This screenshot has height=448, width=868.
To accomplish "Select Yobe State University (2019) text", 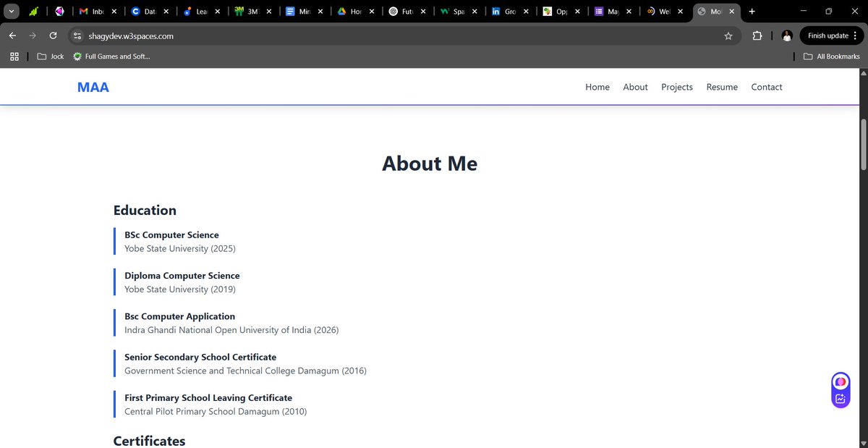I will pos(180,289).
